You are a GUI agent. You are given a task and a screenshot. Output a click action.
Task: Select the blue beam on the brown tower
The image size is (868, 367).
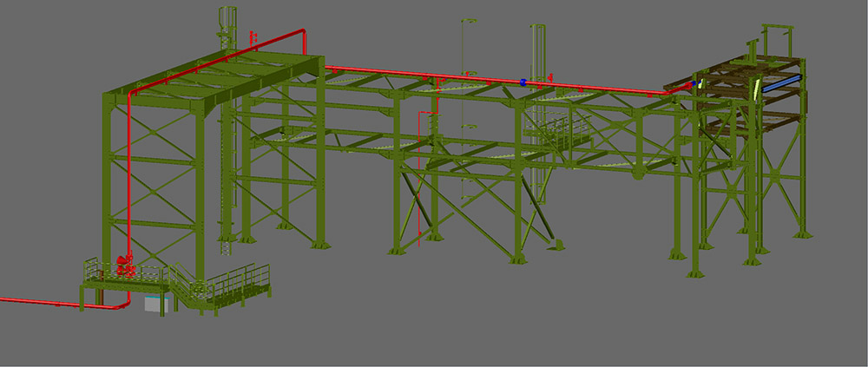pyautogui.click(x=782, y=82)
